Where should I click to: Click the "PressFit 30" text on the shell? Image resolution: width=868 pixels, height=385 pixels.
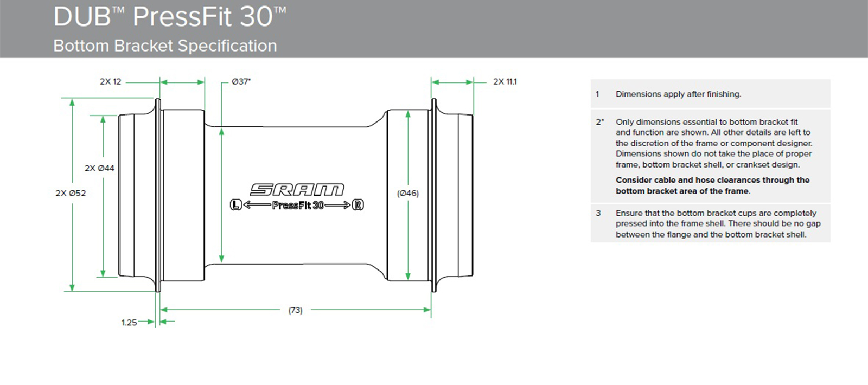pos(298,206)
